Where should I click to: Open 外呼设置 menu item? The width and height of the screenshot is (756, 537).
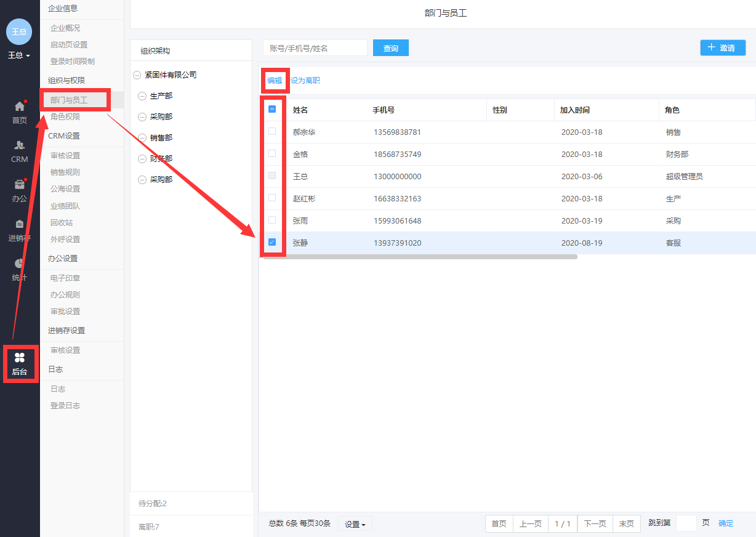pos(65,240)
